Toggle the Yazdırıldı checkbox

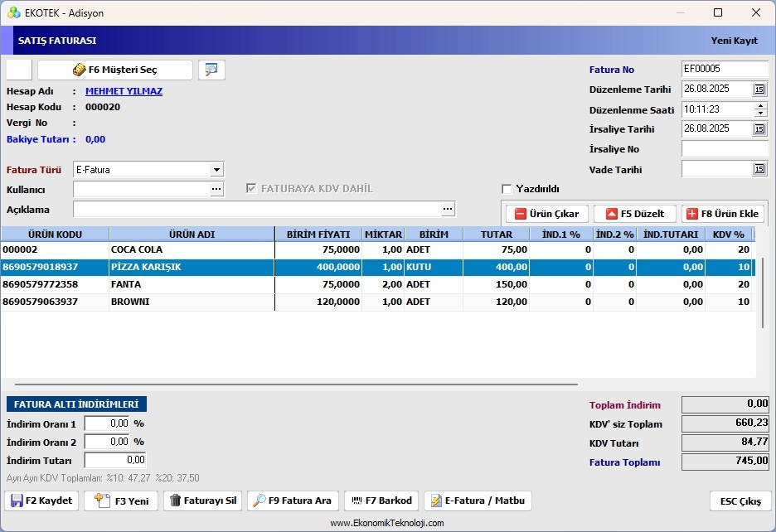pyautogui.click(x=507, y=189)
